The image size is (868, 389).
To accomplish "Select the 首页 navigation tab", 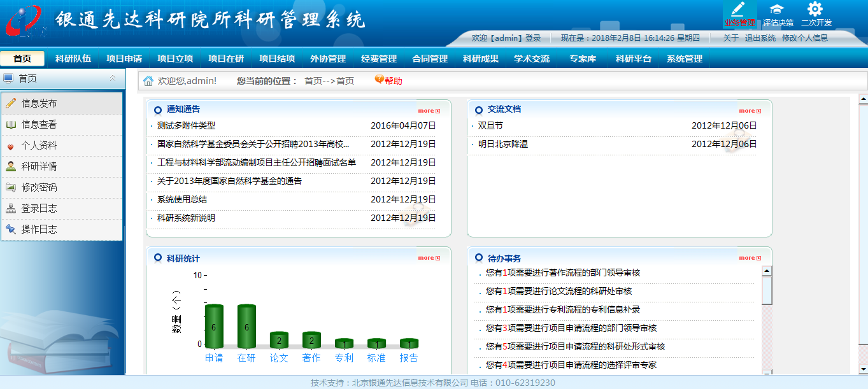I will [x=22, y=59].
